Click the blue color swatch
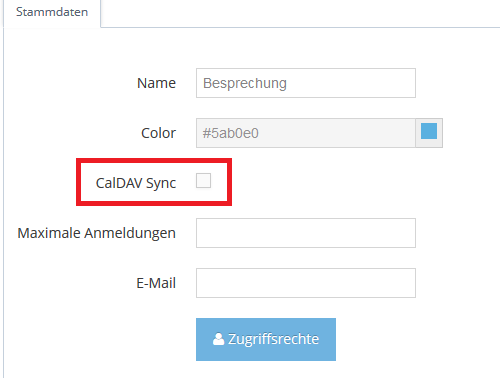 [429, 131]
